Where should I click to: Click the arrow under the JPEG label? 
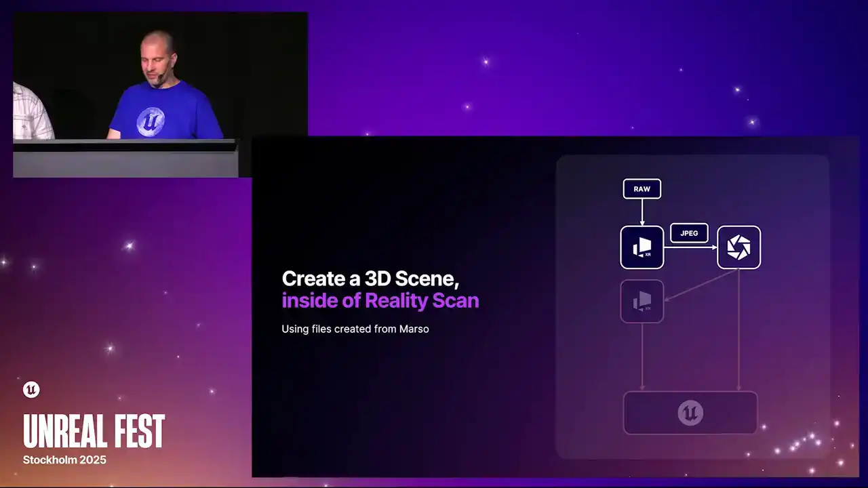pyautogui.click(x=690, y=248)
